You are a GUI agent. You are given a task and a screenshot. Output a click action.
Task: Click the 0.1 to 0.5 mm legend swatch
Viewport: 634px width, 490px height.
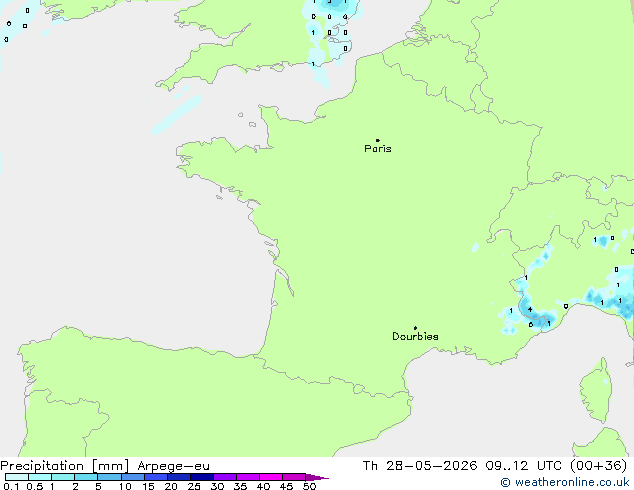tap(17, 477)
